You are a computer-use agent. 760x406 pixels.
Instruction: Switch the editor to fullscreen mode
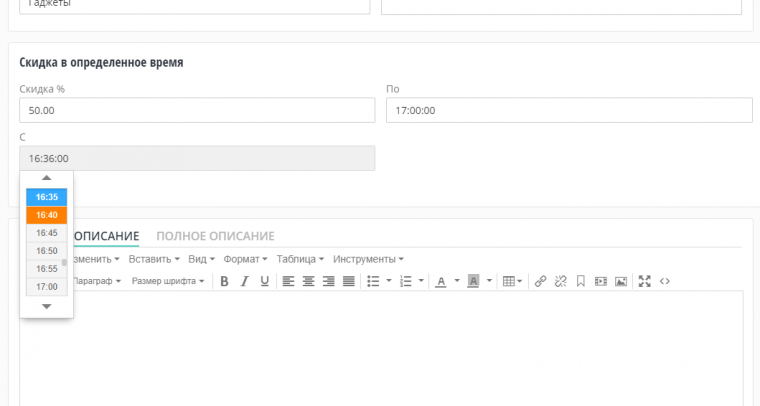click(644, 281)
